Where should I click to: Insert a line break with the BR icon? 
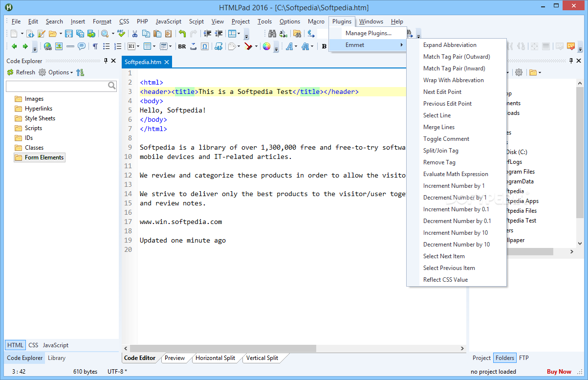[182, 46]
